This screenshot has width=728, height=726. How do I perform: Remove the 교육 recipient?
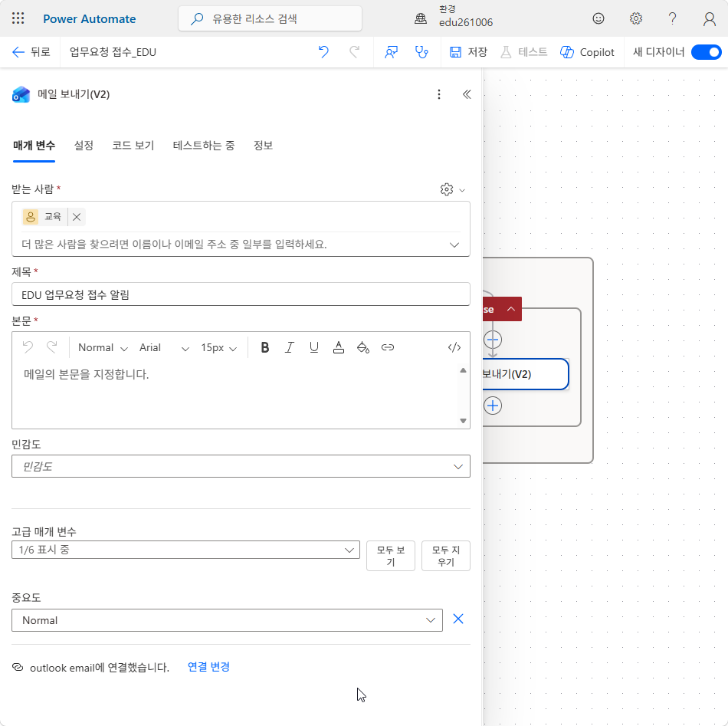coord(77,217)
